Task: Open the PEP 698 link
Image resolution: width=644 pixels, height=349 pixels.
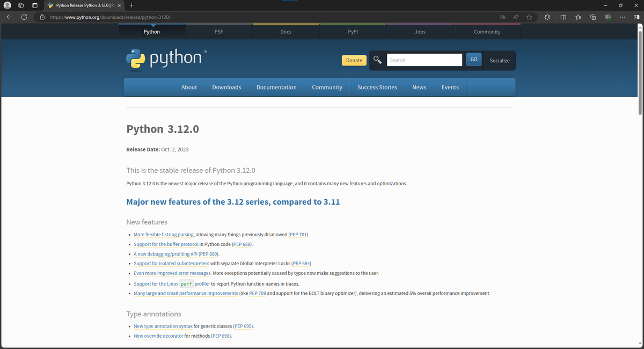Action: pos(221,336)
